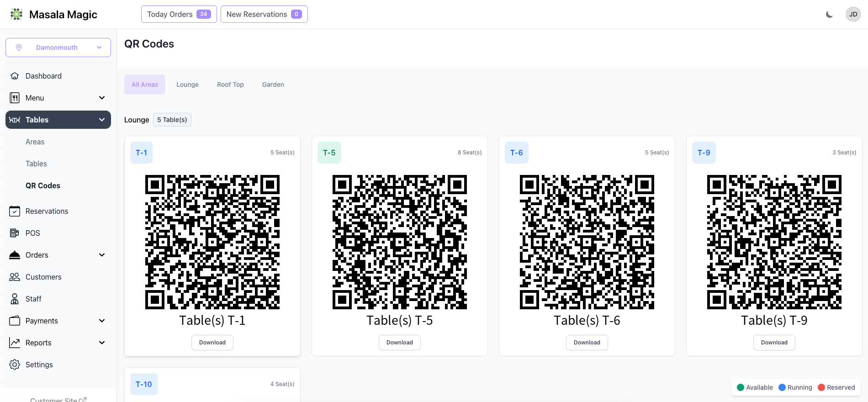
Task: Expand the Reports chevron
Action: coord(102,343)
